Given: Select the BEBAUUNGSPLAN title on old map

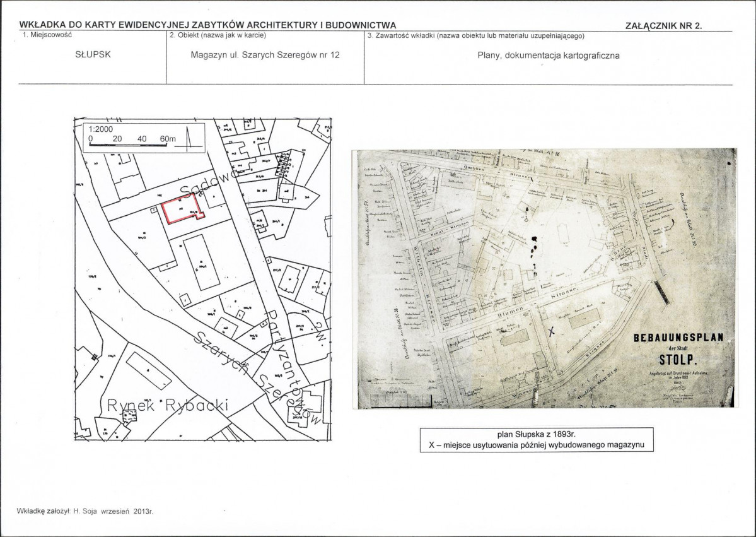Looking at the screenshot, I should pos(678,337).
